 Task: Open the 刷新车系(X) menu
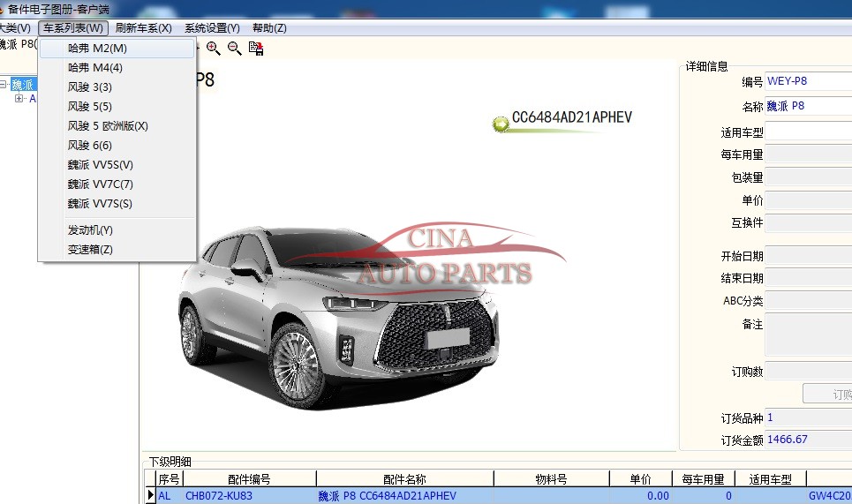(x=144, y=28)
